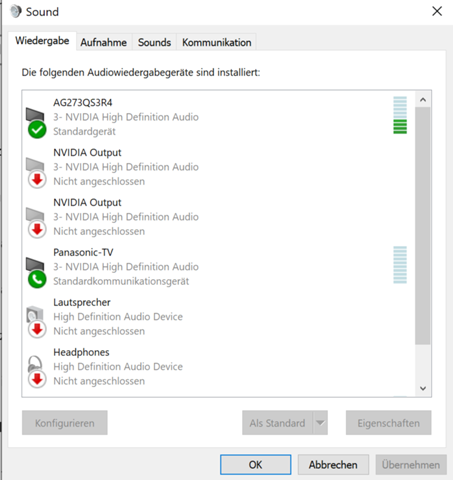
Task: Close the Sound dialog window
Action: pyautogui.click(x=437, y=11)
